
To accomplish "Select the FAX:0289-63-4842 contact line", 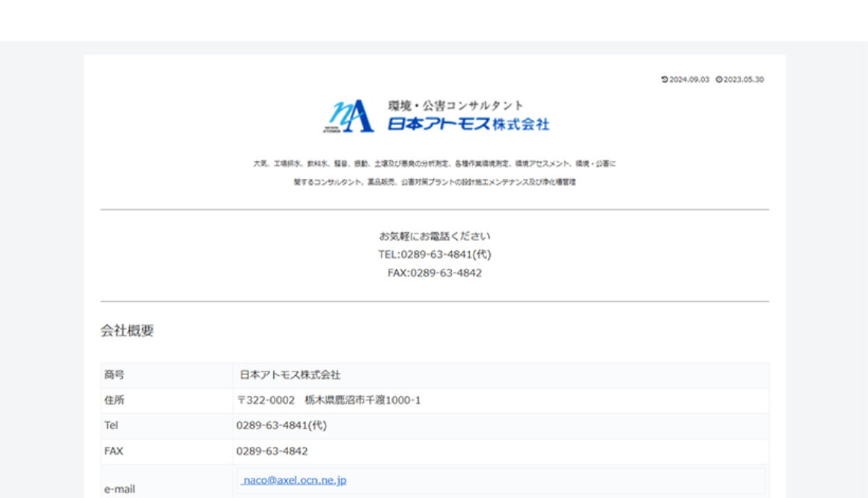I will [x=434, y=274].
